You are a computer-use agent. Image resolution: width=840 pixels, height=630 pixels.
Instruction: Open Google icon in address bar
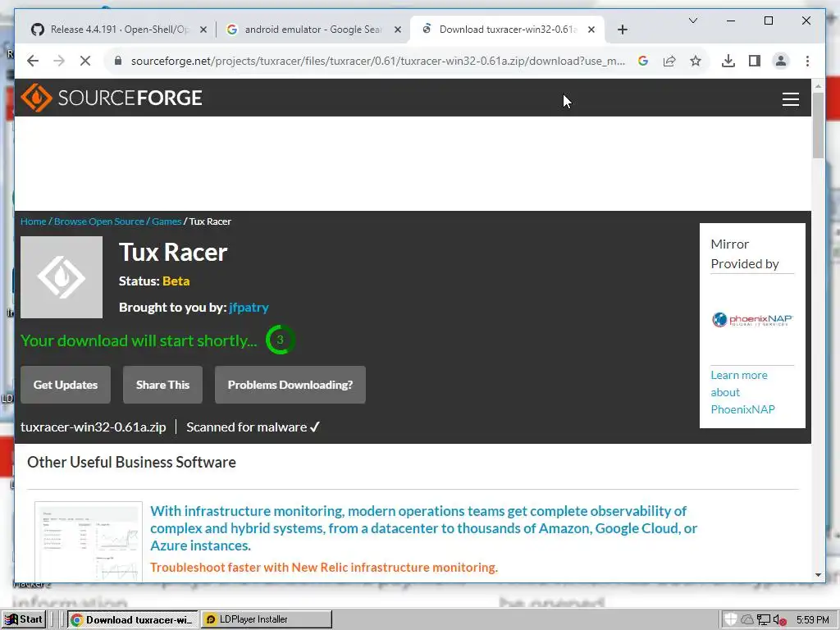[x=643, y=61]
